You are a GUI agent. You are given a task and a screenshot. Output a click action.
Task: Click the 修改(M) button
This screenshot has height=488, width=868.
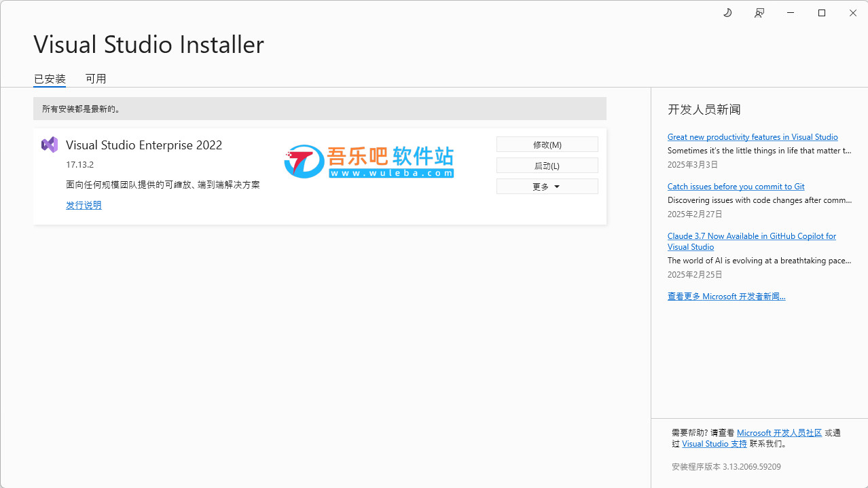click(547, 145)
